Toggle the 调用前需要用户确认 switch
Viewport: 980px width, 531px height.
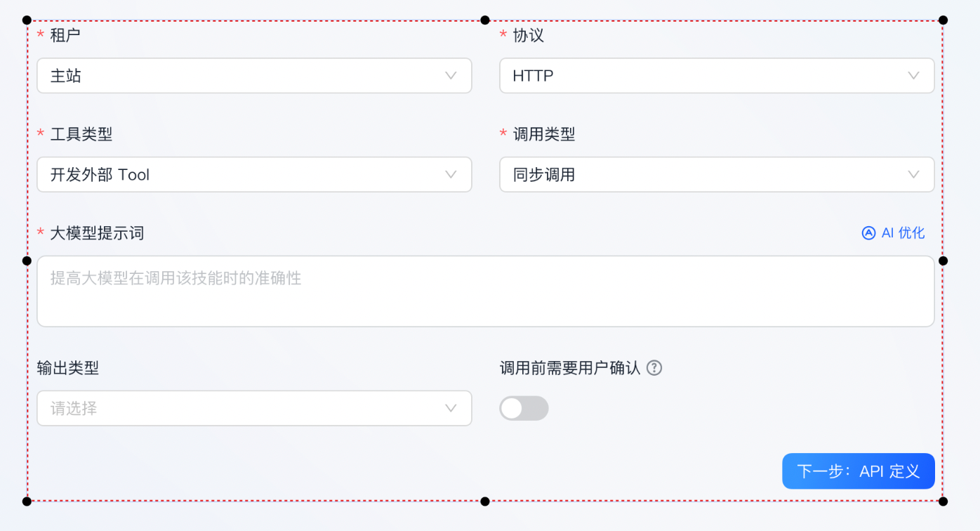click(524, 408)
